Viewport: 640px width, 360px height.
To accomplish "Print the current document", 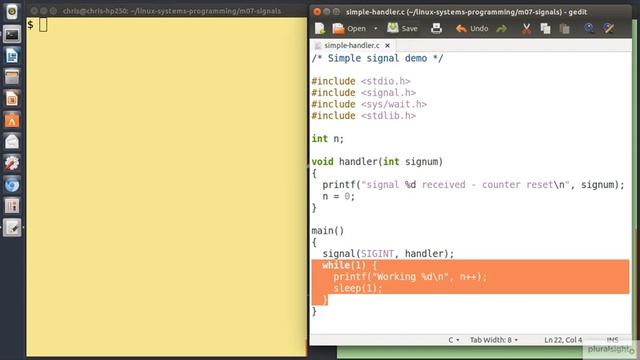I will click(x=436, y=28).
